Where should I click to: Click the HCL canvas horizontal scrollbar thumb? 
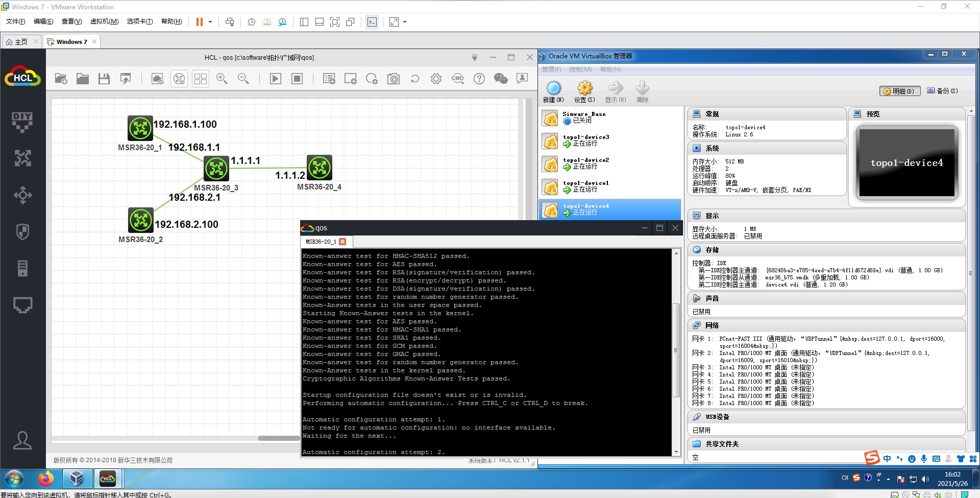click(279, 438)
